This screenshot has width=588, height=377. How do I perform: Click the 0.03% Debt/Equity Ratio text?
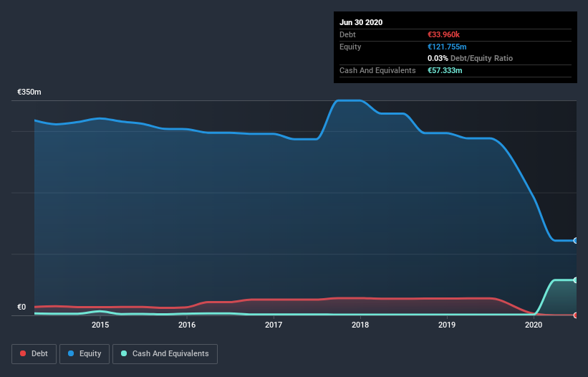point(470,58)
